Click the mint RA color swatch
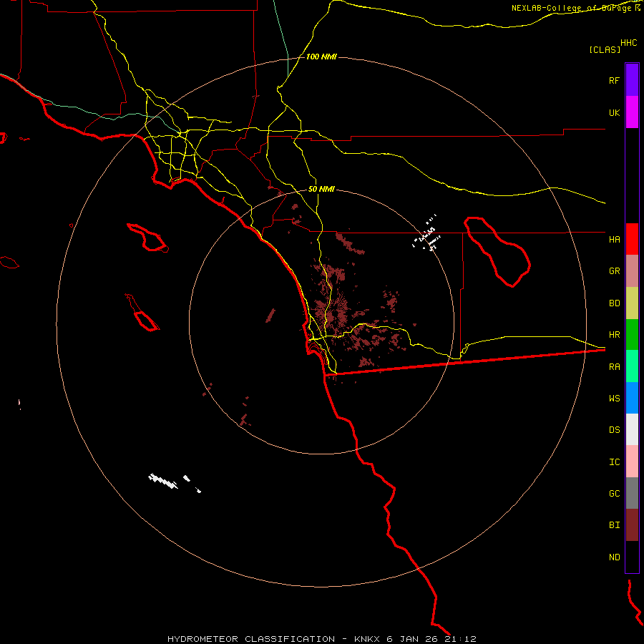 click(x=632, y=366)
